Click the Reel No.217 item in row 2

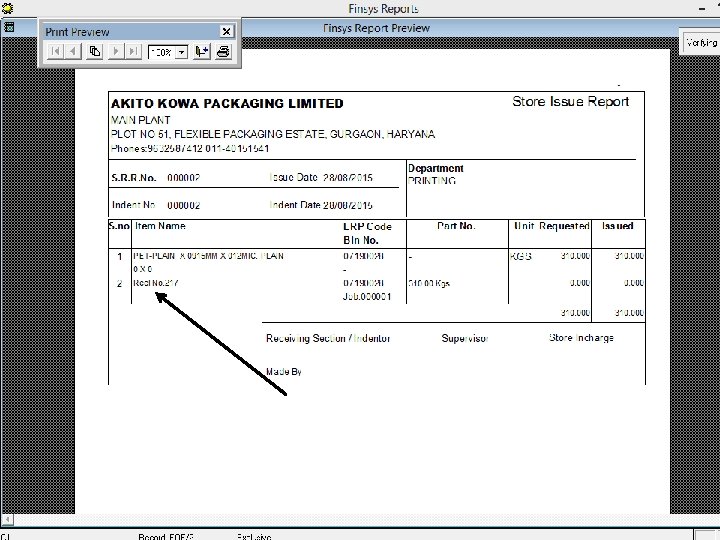point(156,283)
